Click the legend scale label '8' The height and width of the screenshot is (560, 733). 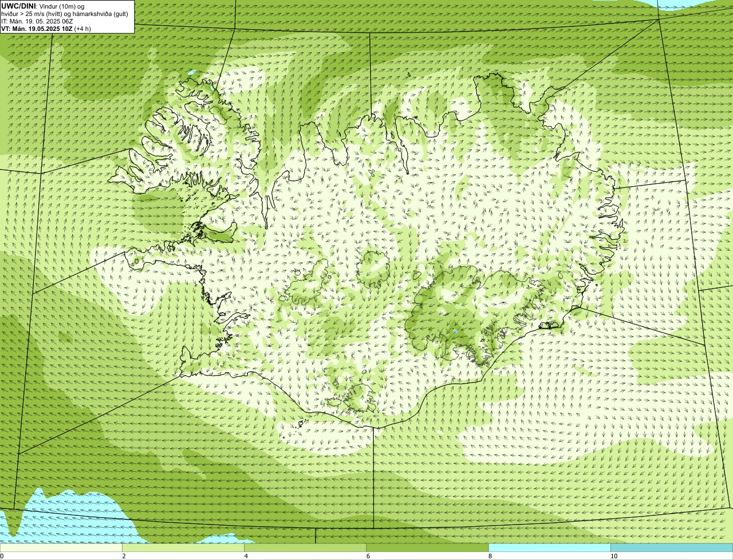tap(490, 556)
